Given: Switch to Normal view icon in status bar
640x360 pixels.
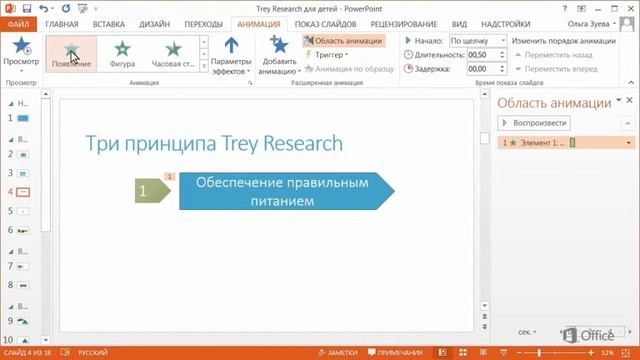Looking at the screenshot, I should 442,353.
